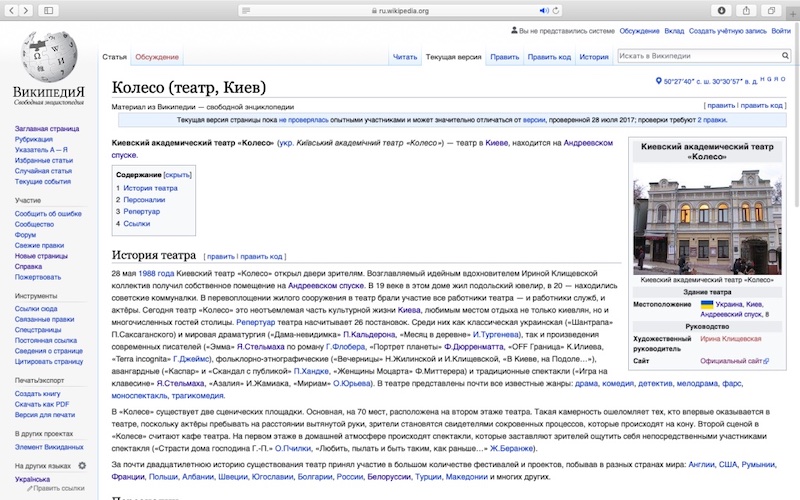Screen dimensions: 800x500
Task: Jump to 'История театра' in contents
Action: [151, 188]
